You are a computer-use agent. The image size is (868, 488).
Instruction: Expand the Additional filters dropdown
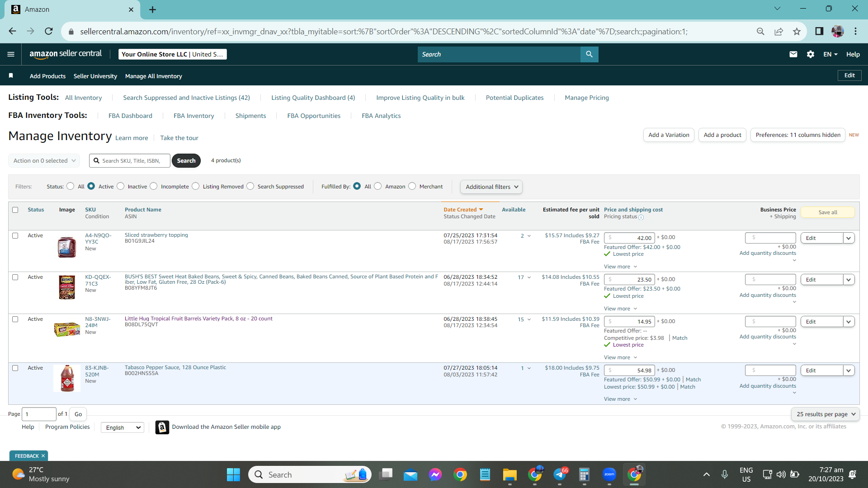pyautogui.click(x=491, y=187)
